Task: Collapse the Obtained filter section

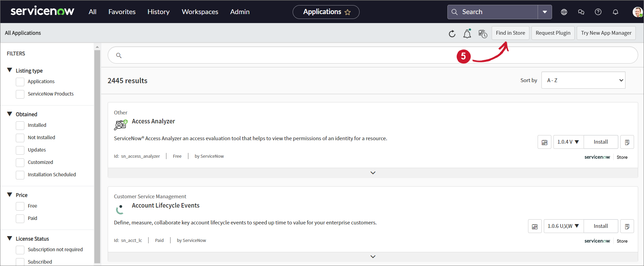Action: 10,114
